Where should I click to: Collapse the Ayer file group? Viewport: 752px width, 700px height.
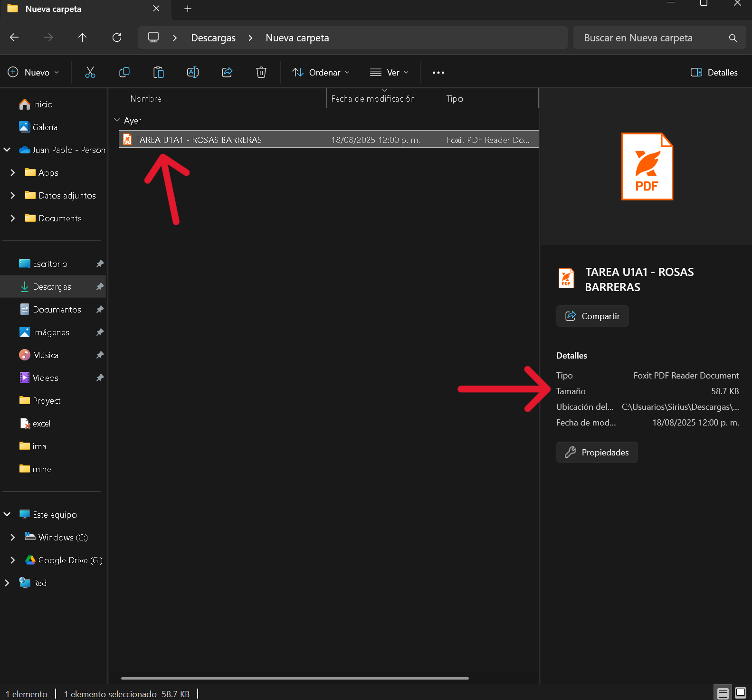(117, 121)
